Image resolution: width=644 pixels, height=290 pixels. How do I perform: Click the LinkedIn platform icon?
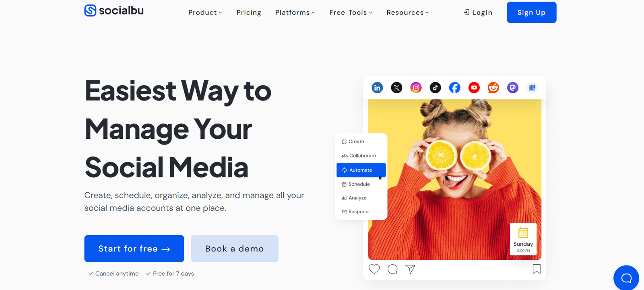[x=377, y=88]
